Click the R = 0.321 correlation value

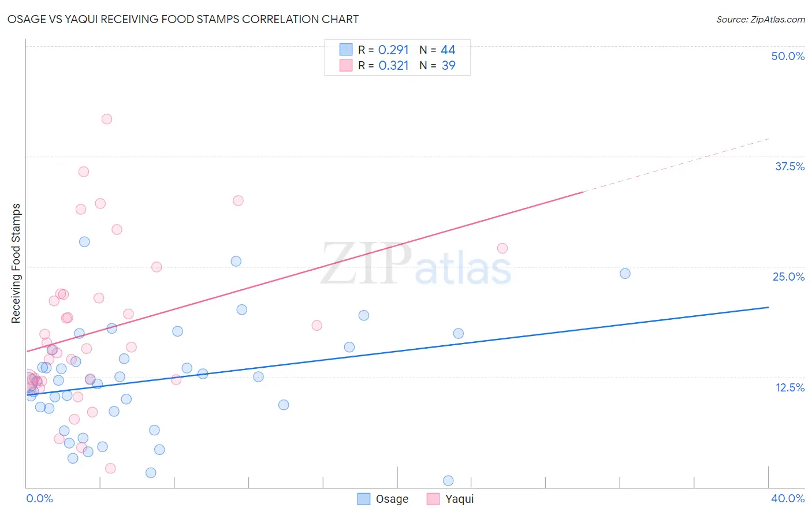[383, 65]
